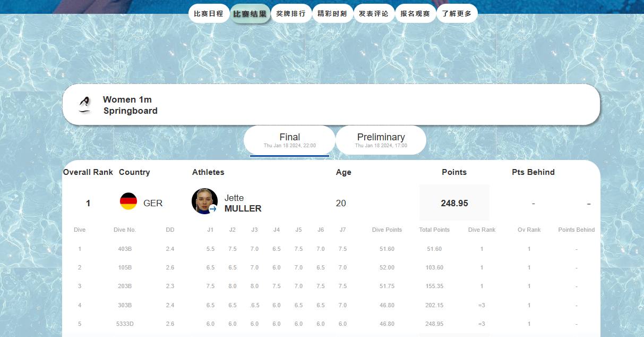Select the 比赛结果 results tab
The height and width of the screenshot is (337, 644).
click(x=250, y=14)
